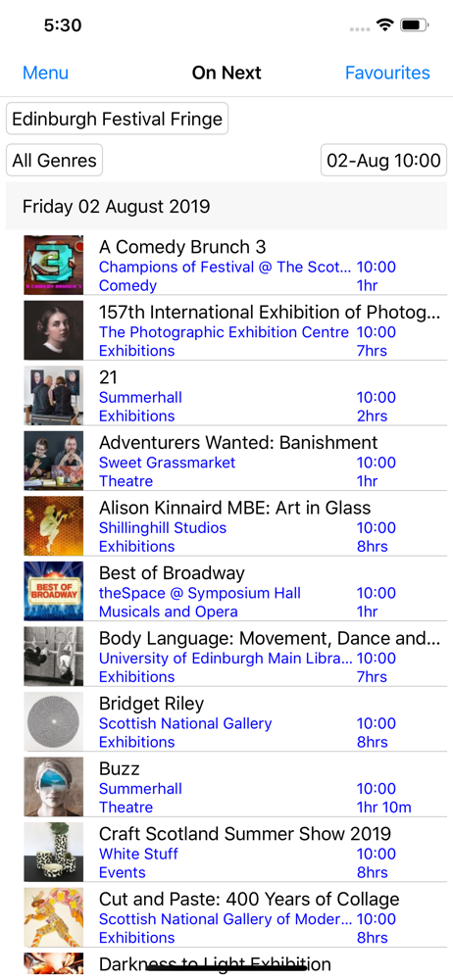
Task: Open Edinburgh Festival Fringe festival selector
Action: [x=117, y=119]
